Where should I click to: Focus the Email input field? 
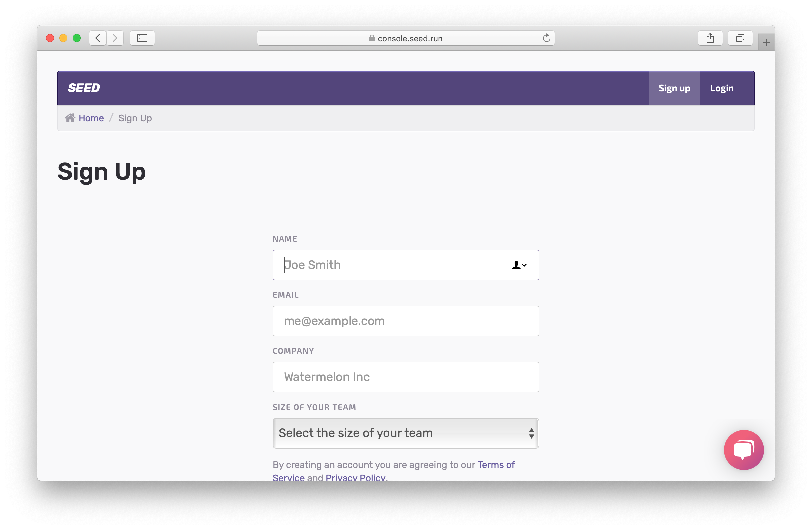point(406,321)
